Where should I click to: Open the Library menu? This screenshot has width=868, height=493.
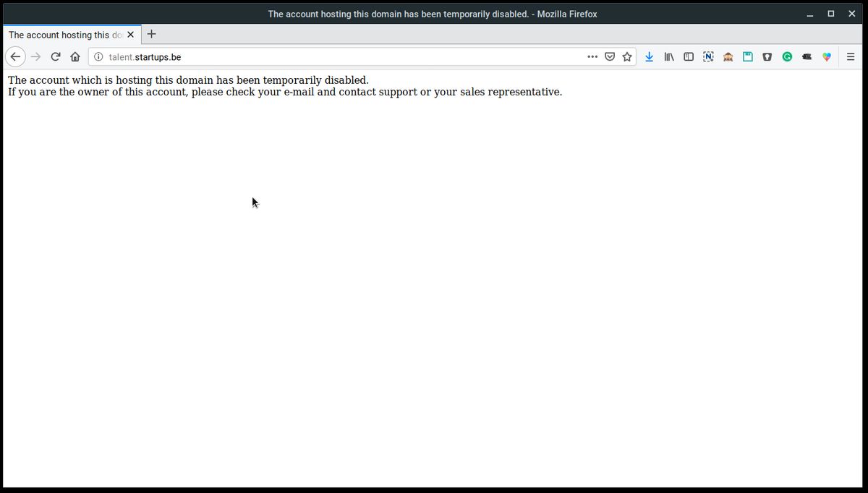click(x=669, y=56)
